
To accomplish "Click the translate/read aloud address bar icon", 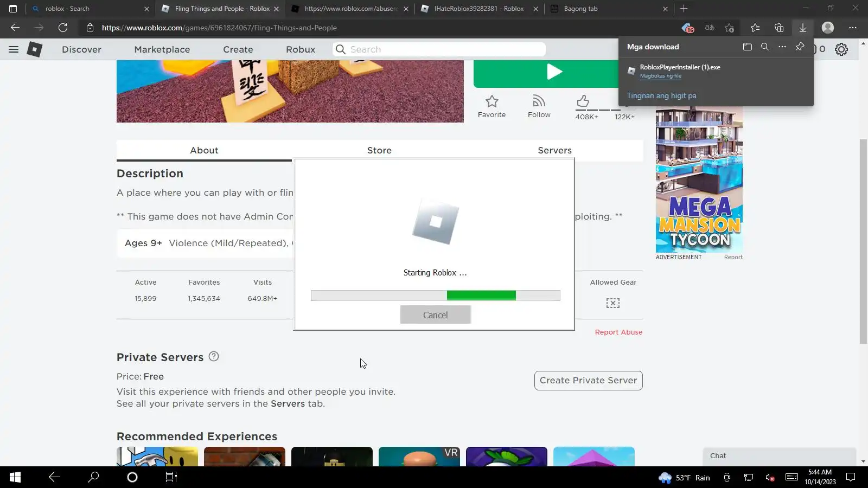I will pyautogui.click(x=709, y=28).
